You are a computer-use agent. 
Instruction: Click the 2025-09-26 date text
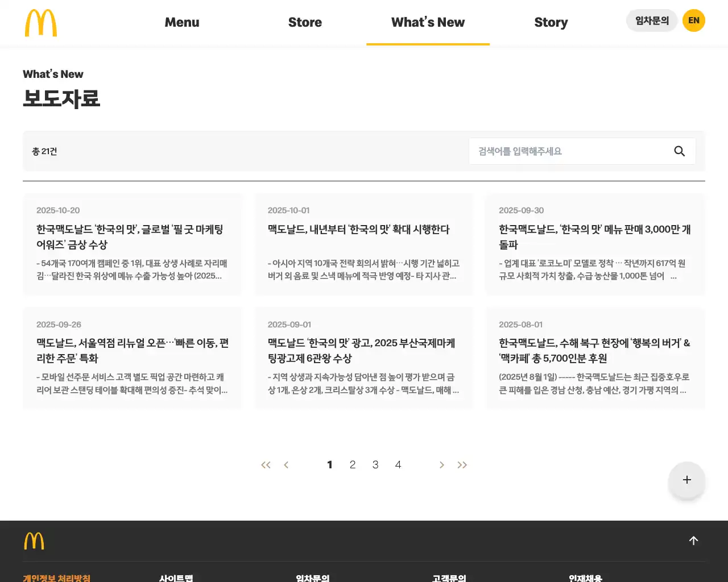(59, 325)
